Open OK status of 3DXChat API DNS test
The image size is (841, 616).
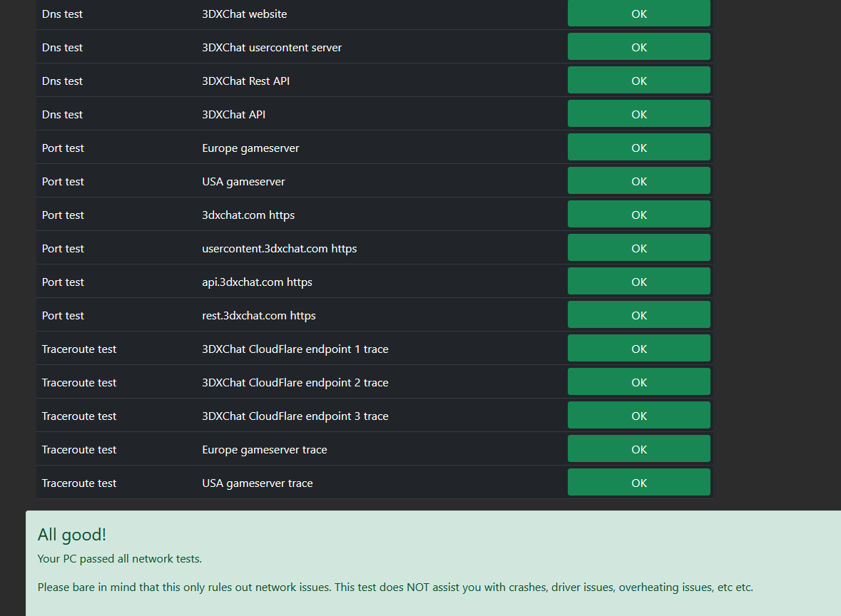pyautogui.click(x=639, y=113)
